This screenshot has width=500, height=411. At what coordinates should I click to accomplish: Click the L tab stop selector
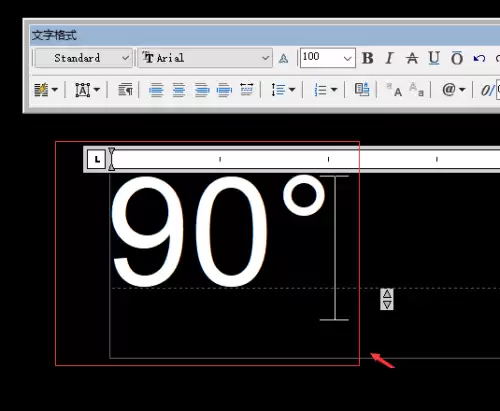96,160
